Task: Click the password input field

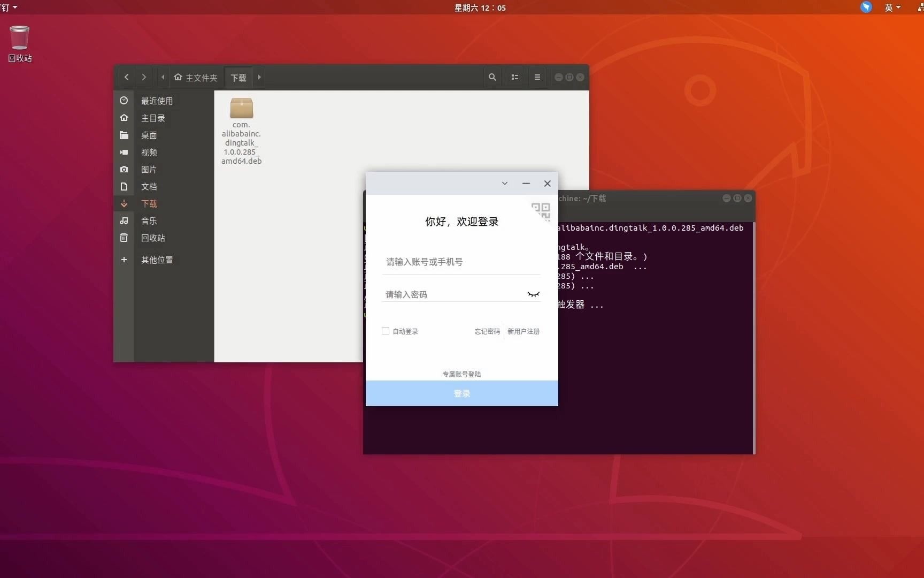Action: click(453, 294)
